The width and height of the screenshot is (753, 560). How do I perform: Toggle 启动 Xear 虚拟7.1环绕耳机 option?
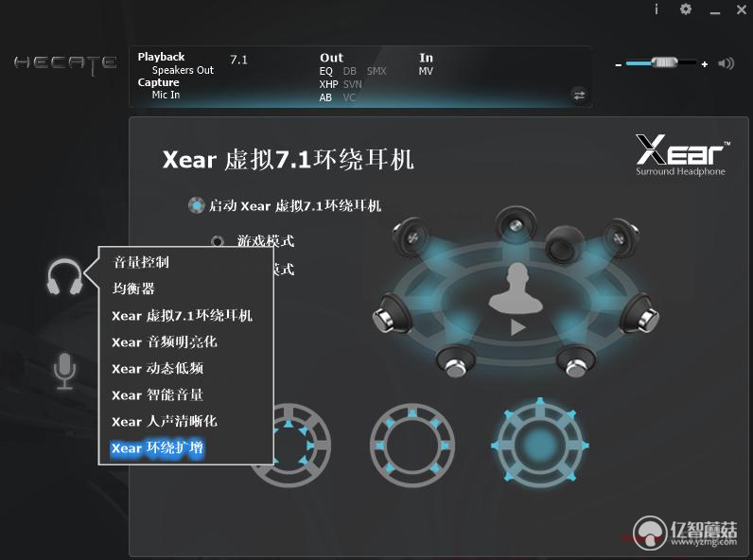197,205
